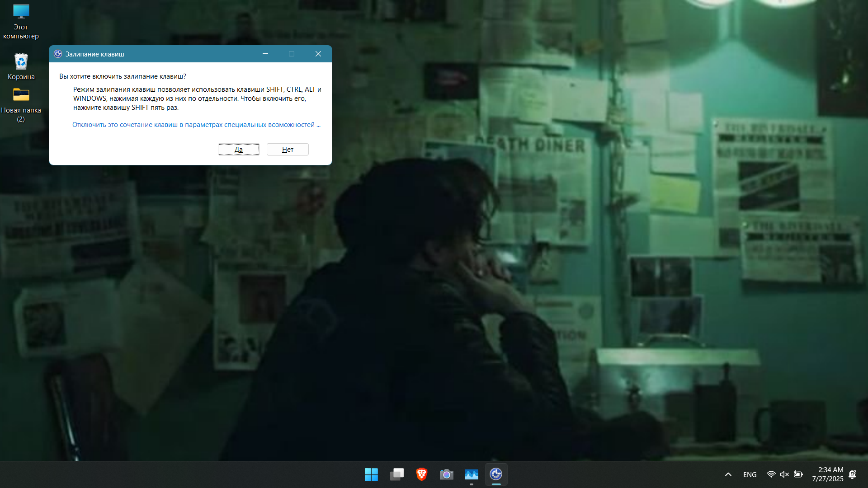
Task: Open Wi-Fi network quick settings
Action: tap(771, 474)
